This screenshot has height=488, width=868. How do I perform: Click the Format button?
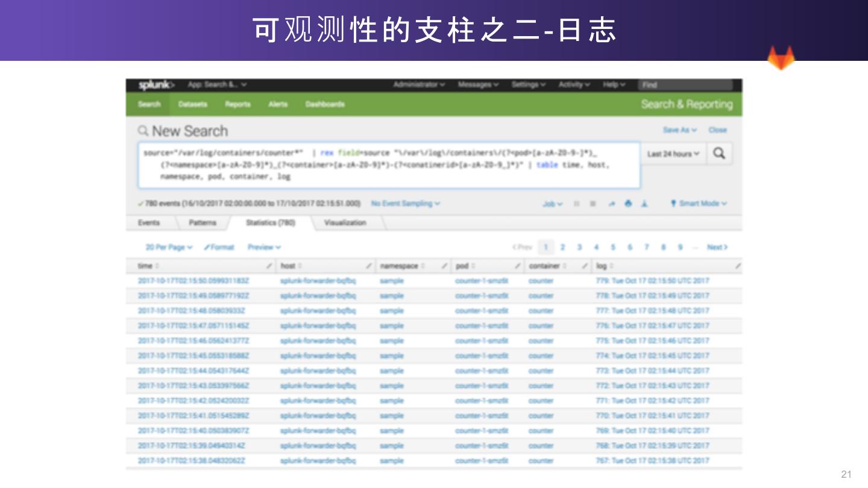pyautogui.click(x=219, y=247)
